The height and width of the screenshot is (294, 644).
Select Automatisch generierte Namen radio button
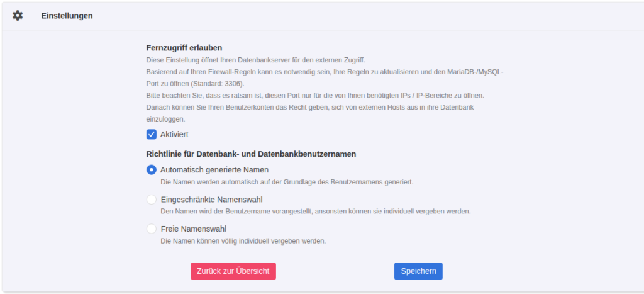pyautogui.click(x=152, y=170)
